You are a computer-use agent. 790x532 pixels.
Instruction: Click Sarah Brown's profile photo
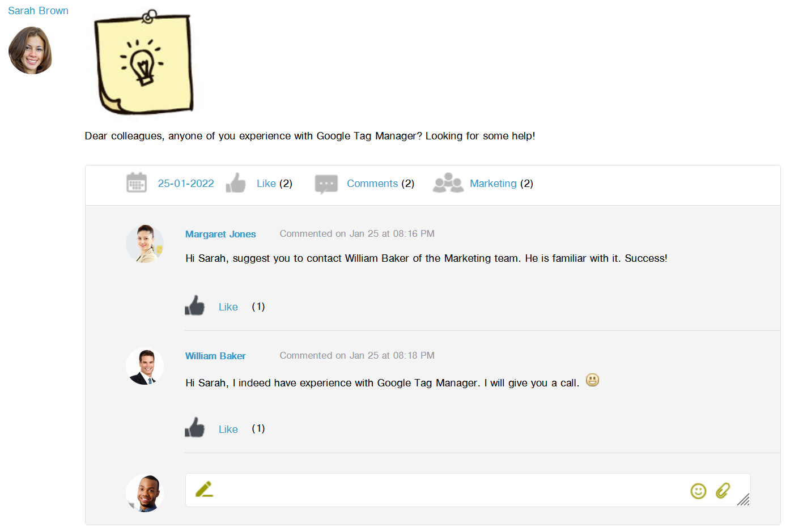[30, 51]
